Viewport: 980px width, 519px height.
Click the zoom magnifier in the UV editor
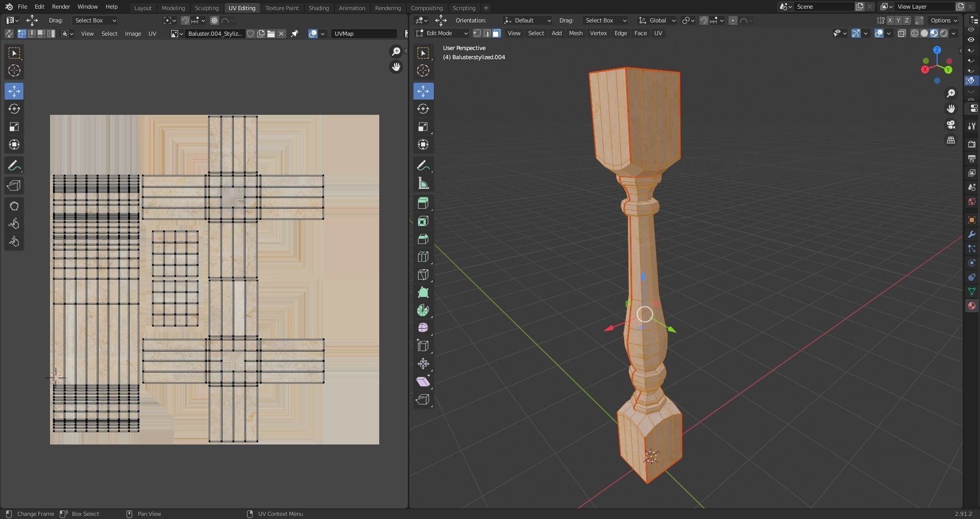click(396, 52)
